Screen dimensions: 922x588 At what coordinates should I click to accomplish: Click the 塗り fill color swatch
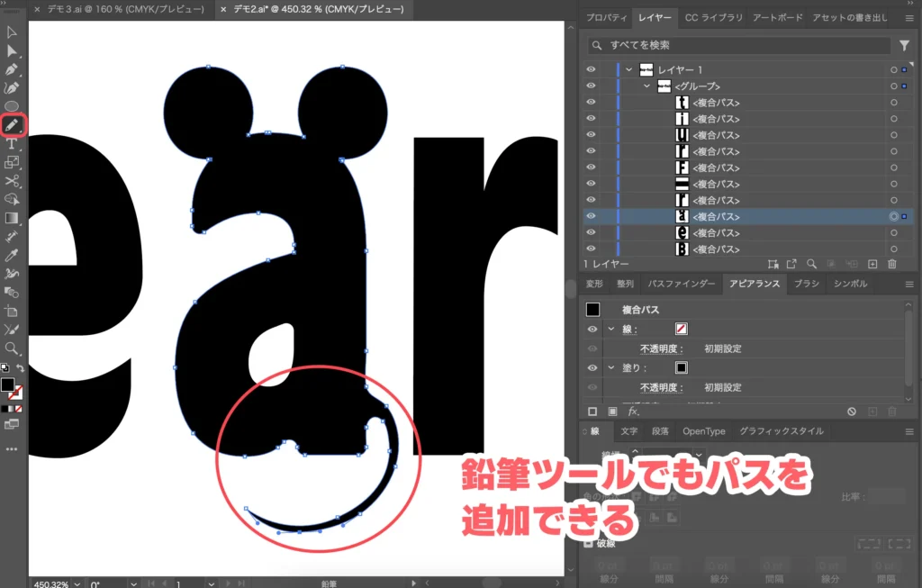coord(682,367)
